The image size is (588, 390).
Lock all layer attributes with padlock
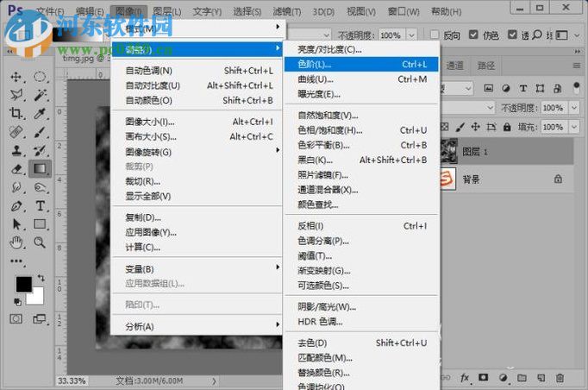(x=507, y=127)
